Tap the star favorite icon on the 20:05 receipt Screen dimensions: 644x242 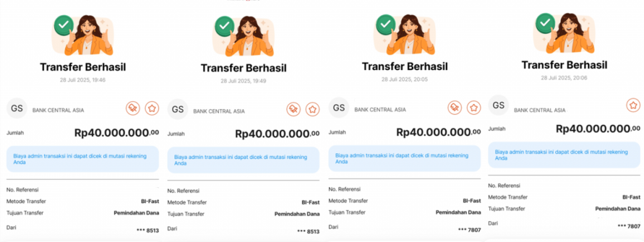coord(474,107)
